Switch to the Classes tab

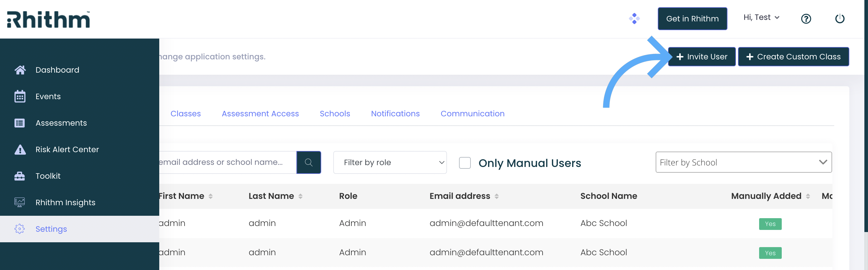[185, 114]
